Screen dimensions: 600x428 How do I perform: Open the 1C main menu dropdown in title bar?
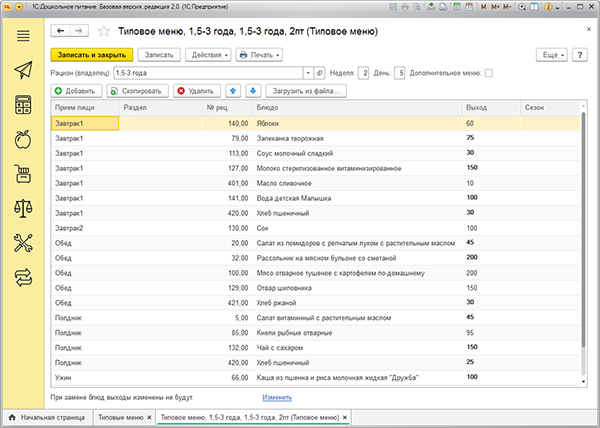[19, 7]
